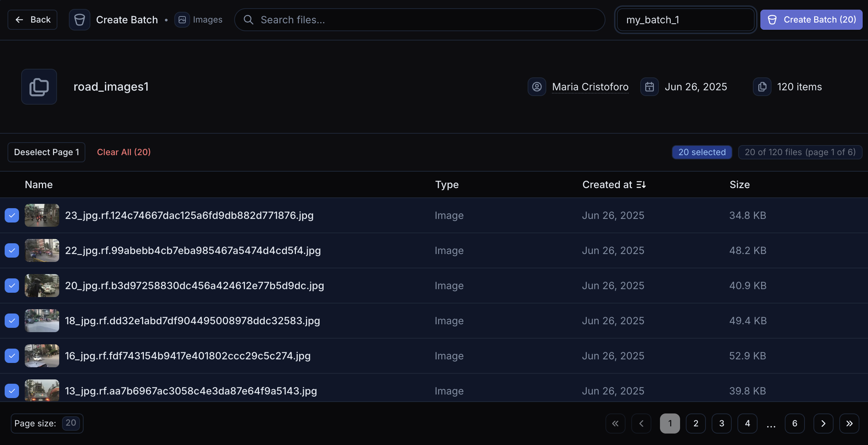The height and width of the screenshot is (445, 868).
Task: Click the road_images1 folder stack icon
Action: pyautogui.click(x=39, y=87)
